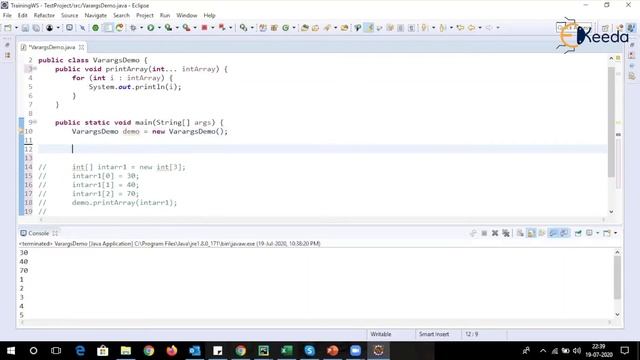Image resolution: width=640 pixels, height=360 pixels.
Task: Click the Debug bug icon in toolbar
Action: coord(133,28)
